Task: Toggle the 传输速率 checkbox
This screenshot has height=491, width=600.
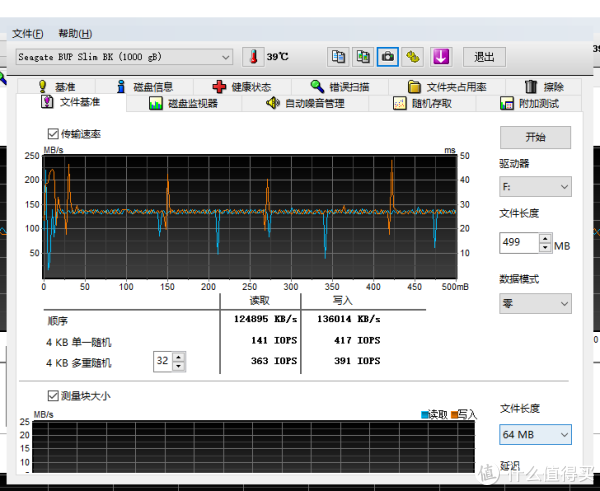Action: (x=53, y=134)
